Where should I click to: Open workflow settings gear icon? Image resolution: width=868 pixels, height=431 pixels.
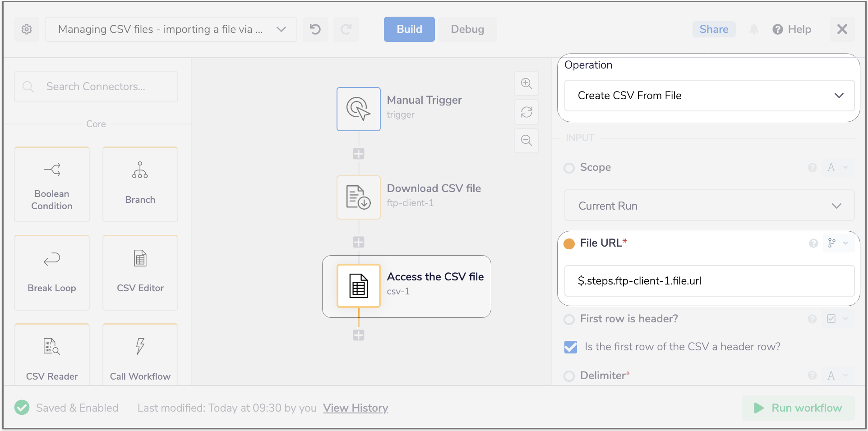click(27, 29)
